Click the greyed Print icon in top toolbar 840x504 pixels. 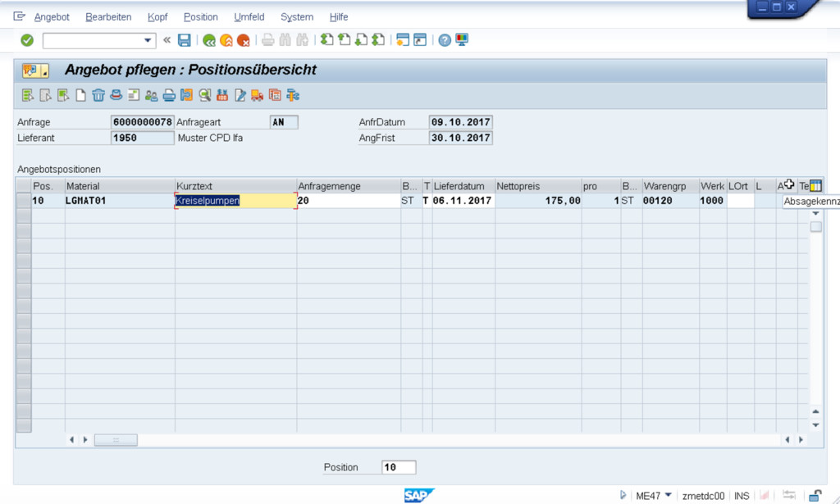pos(268,40)
